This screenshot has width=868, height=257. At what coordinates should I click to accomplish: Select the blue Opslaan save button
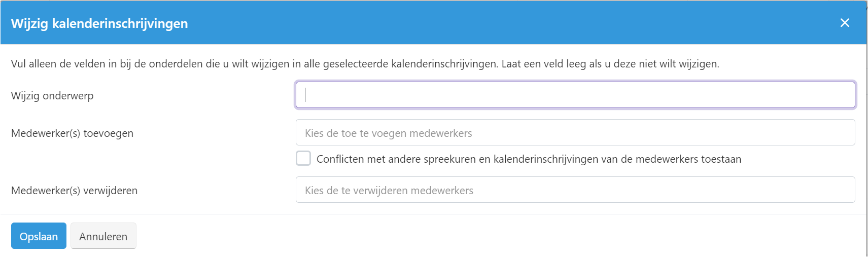pyautogui.click(x=39, y=236)
